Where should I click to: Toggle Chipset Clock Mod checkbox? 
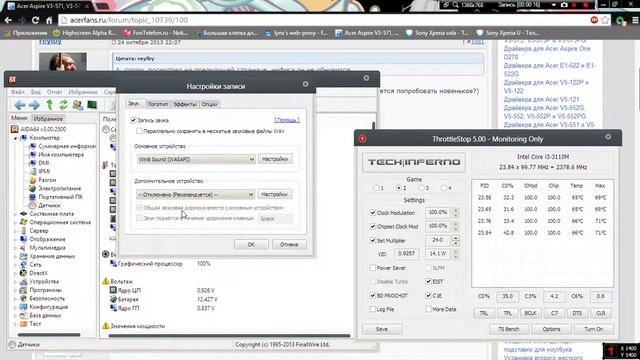[x=373, y=226]
